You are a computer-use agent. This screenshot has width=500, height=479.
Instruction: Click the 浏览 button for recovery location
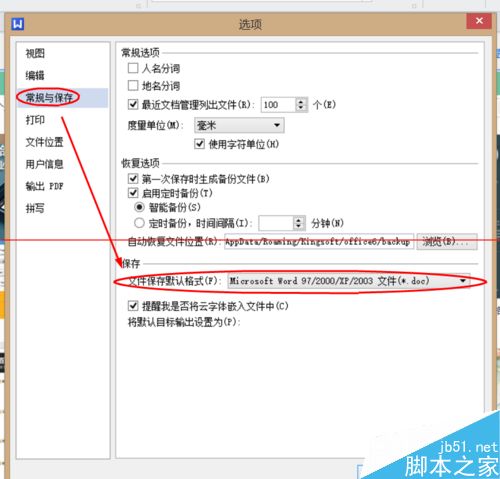click(447, 241)
